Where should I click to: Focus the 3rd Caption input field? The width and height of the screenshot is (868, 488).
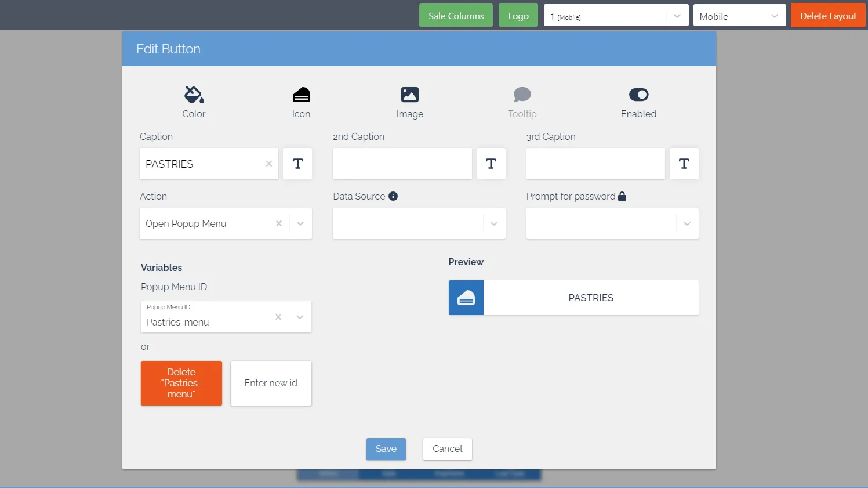click(x=595, y=164)
